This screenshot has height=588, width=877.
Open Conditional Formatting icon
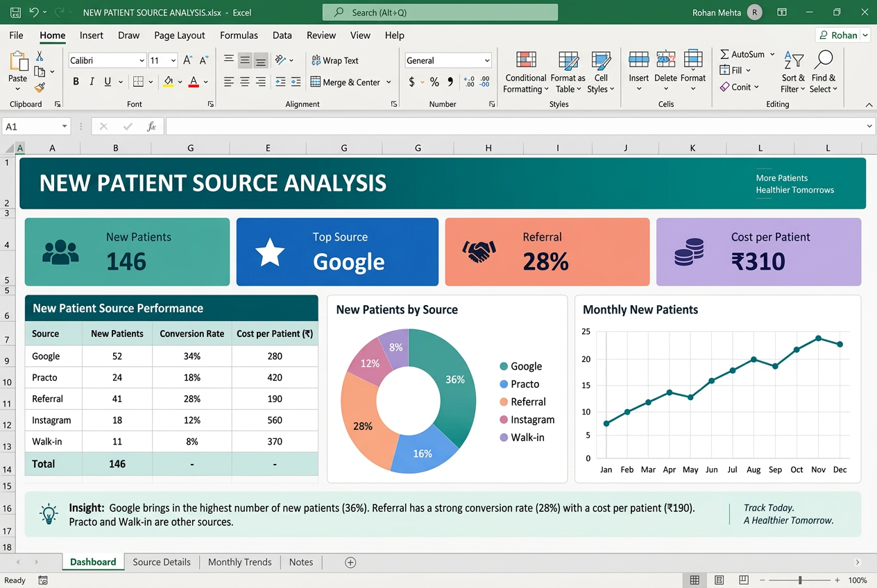(x=527, y=60)
